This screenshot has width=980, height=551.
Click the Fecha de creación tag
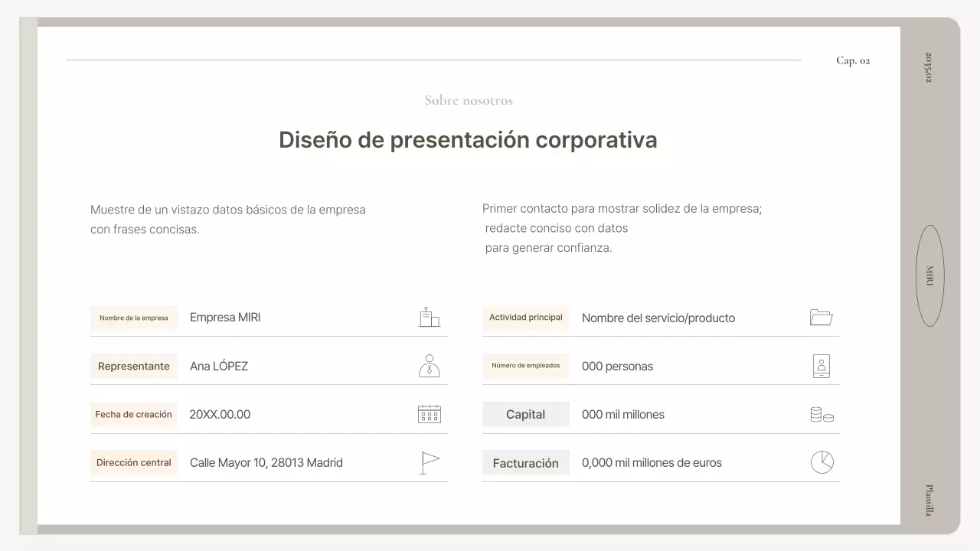pyautogui.click(x=134, y=414)
